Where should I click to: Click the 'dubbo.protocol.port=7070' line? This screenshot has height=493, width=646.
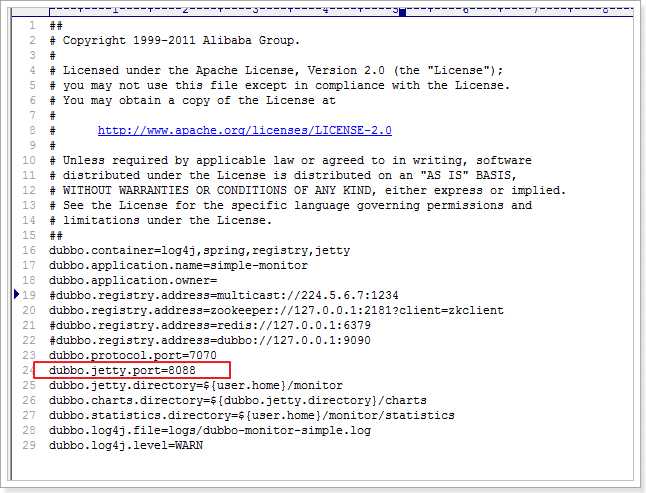point(133,355)
